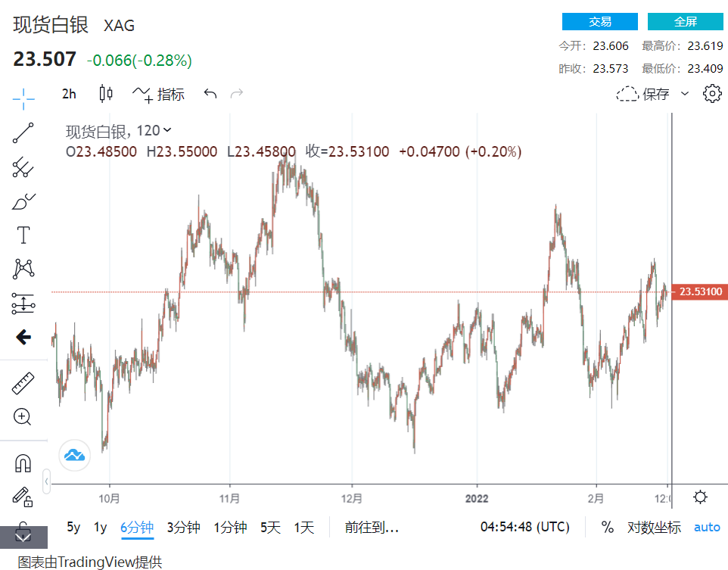Click the blue 交易 trade button

click(599, 21)
